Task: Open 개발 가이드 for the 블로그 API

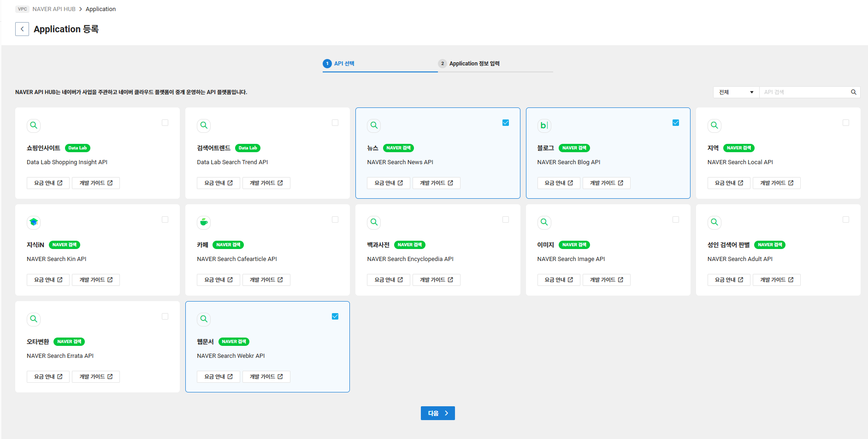Action: [x=606, y=183]
